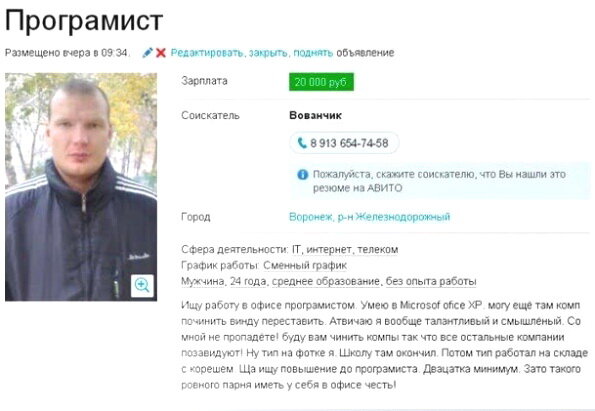Select the IT, интернет, телеком field
This screenshot has height=411, width=595.
tap(345, 249)
